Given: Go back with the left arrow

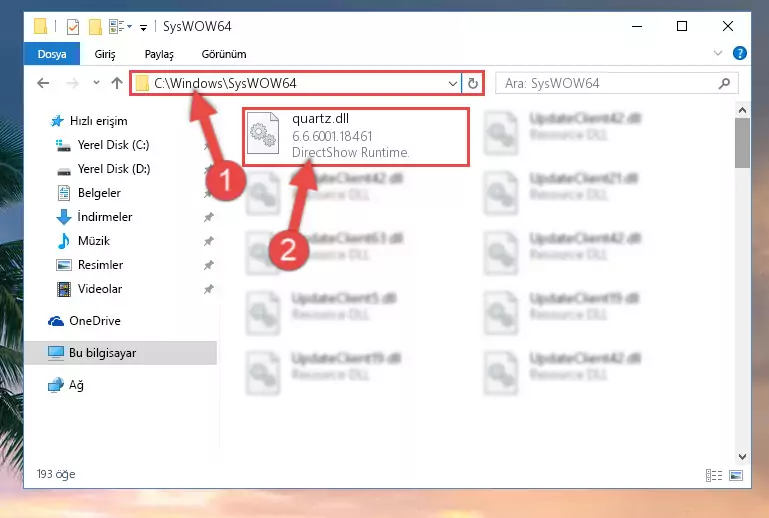Looking at the screenshot, I should [x=43, y=83].
